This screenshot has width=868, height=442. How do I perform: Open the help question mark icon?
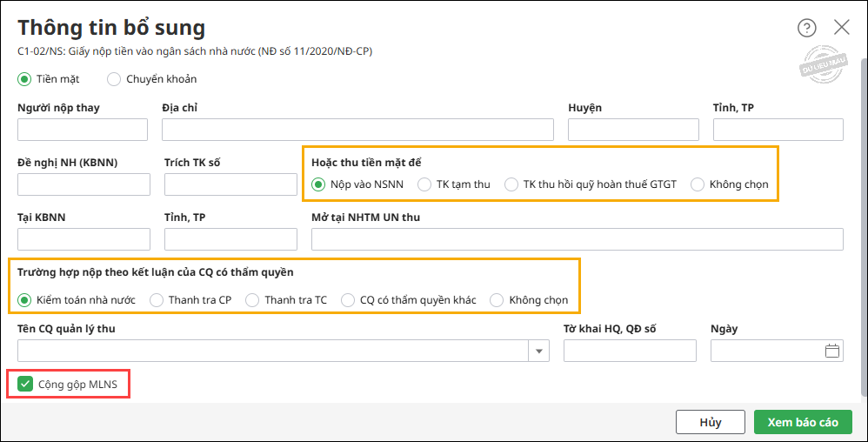coord(806,28)
